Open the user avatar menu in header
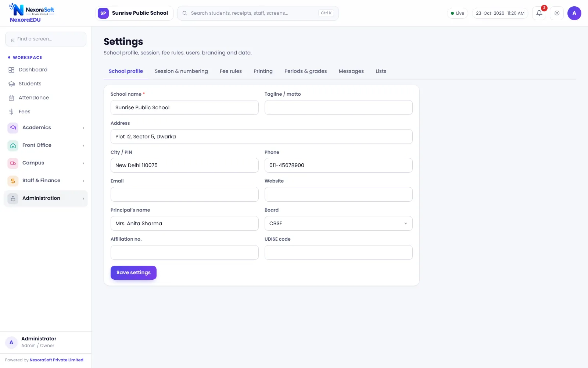This screenshot has width=588, height=368. [x=574, y=13]
